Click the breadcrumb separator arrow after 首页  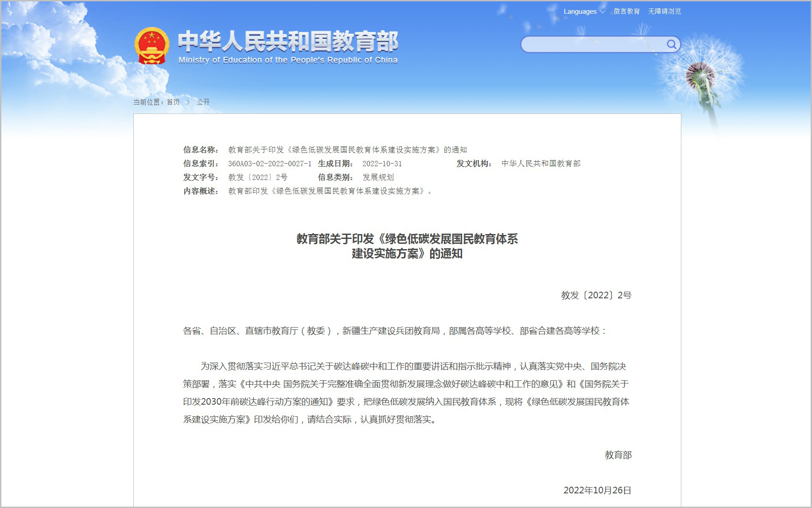click(189, 102)
